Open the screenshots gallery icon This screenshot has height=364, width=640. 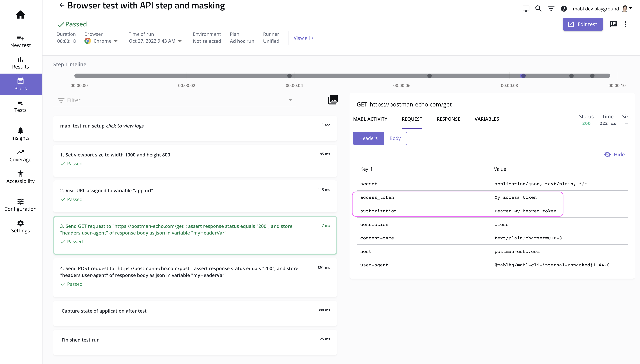click(x=333, y=100)
